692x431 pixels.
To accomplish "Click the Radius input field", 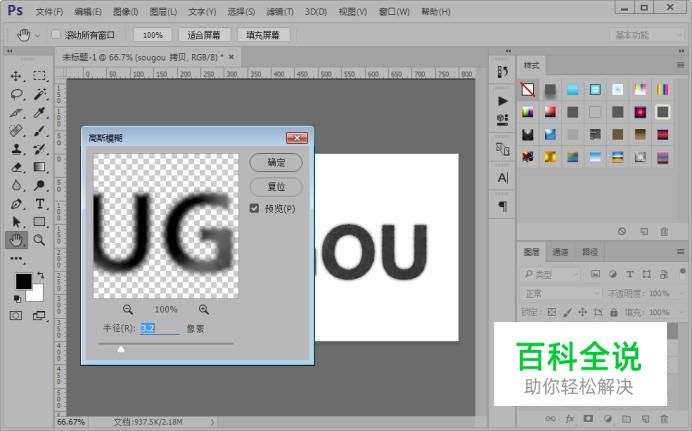I will coord(160,328).
